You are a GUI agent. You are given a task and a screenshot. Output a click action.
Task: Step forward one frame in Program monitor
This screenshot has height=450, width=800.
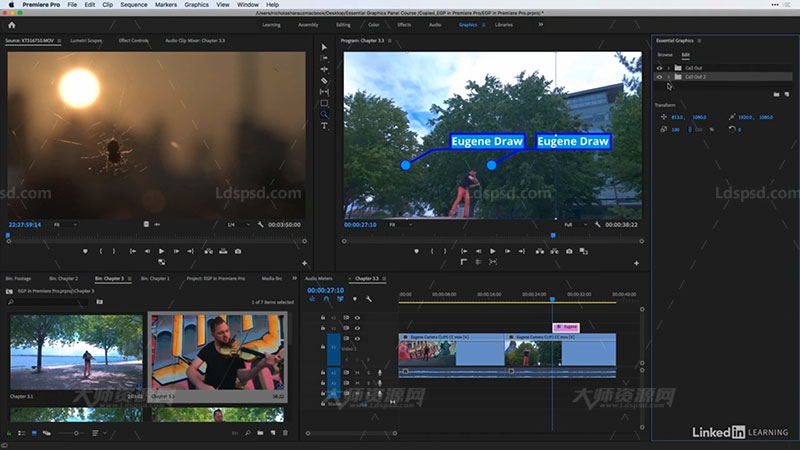(x=507, y=251)
